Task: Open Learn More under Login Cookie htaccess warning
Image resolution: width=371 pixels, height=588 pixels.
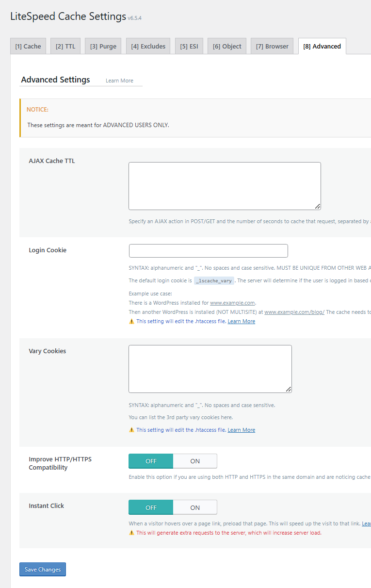Action: tap(242, 321)
